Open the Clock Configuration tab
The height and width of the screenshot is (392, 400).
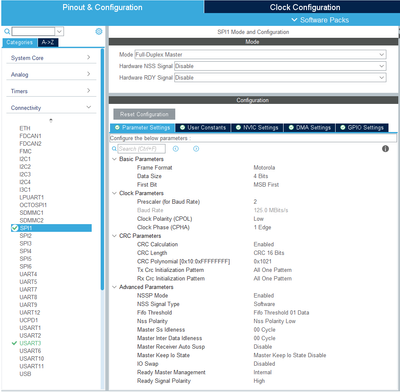pos(305,7)
